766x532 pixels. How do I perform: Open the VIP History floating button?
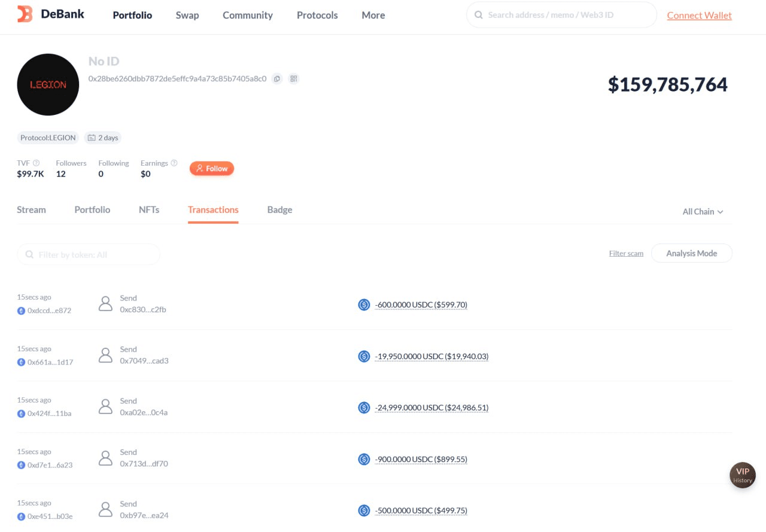pyautogui.click(x=742, y=475)
